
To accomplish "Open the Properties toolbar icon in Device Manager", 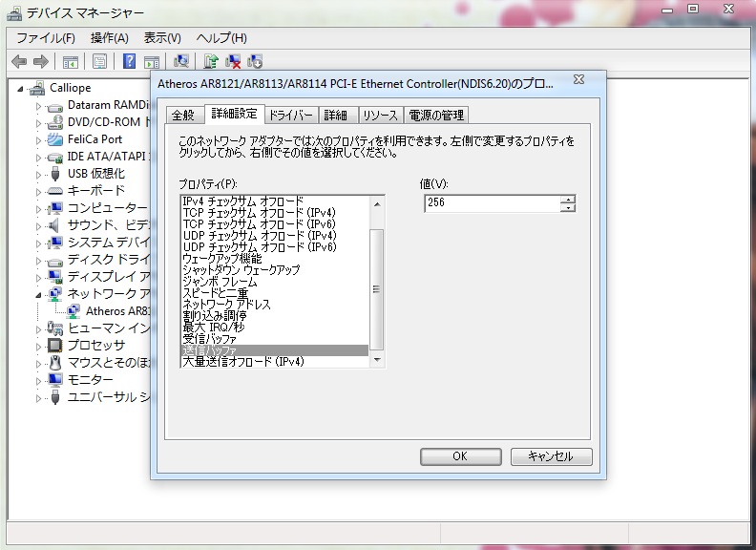I will [x=100, y=62].
